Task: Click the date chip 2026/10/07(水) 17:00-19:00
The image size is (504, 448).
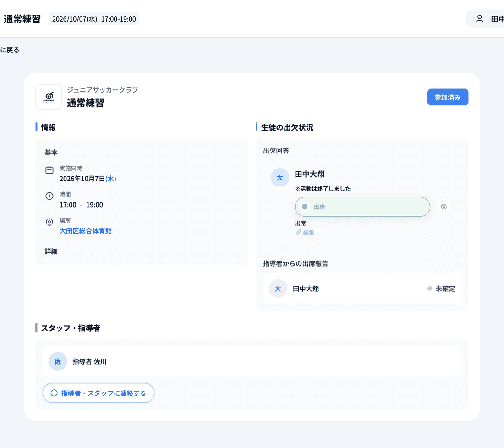Action: tap(94, 19)
